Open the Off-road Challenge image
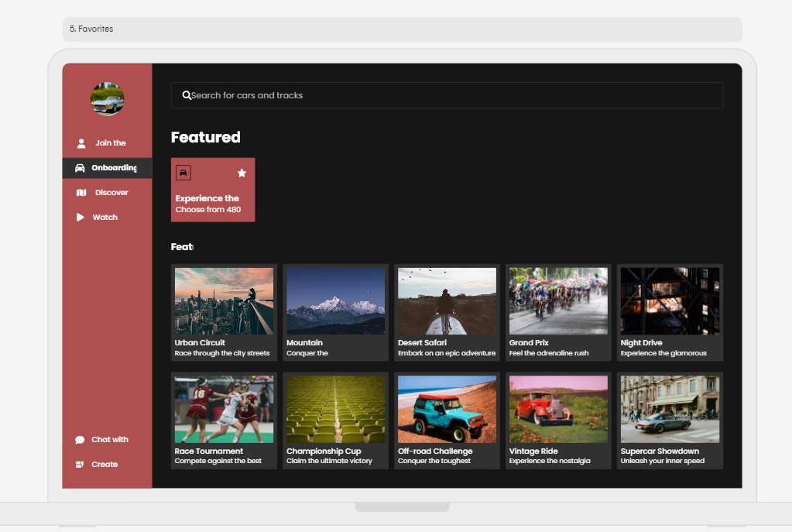 [447, 409]
